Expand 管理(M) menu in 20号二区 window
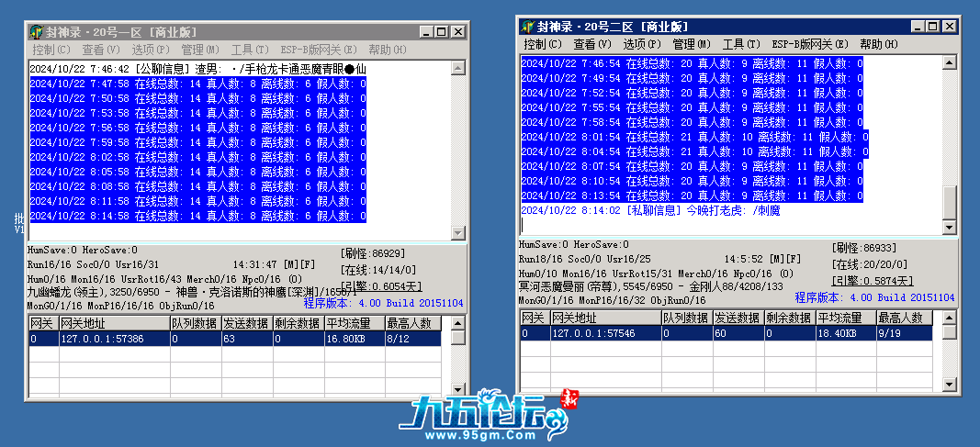This screenshot has height=447, width=980. (x=691, y=44)
